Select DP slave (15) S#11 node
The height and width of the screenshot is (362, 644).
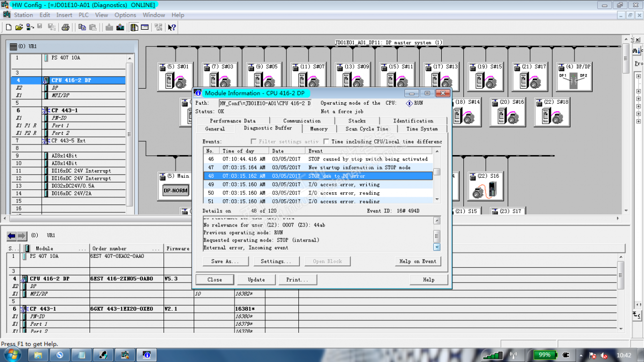[x=397, y=77]
